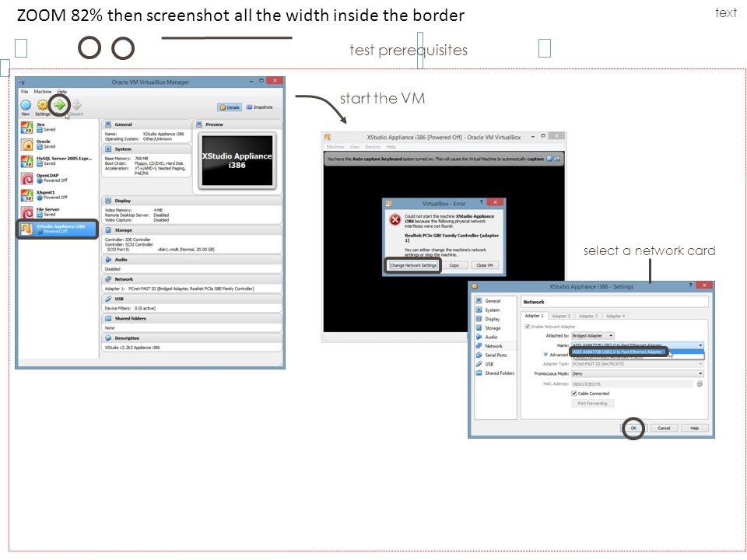Collapse the Advanced section expander
The image size is (747, 560).
(545, 355)
